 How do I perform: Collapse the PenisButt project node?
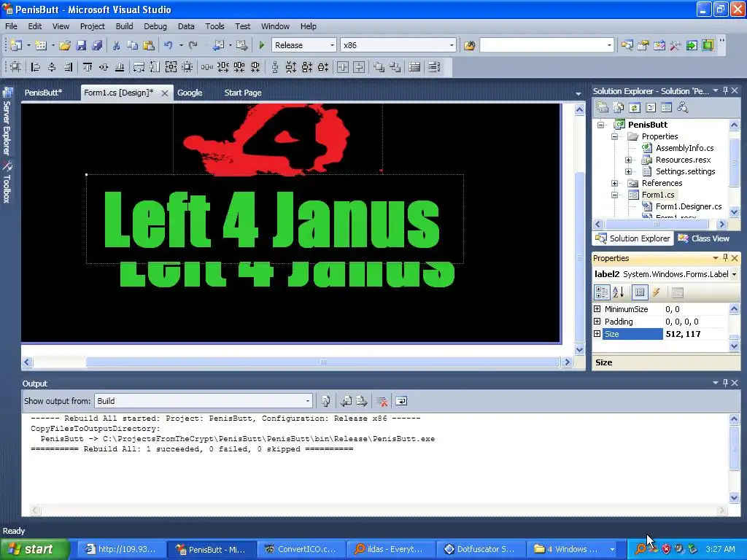(601, 125)
